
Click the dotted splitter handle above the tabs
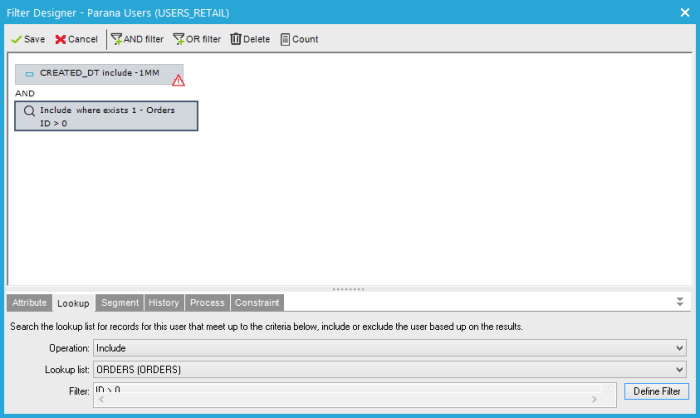[x=348, y=289]
